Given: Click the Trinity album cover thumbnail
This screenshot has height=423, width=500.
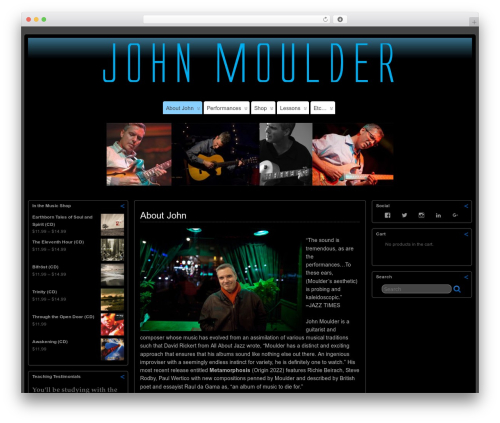Looking at the screenshot, I should [112, 300].
